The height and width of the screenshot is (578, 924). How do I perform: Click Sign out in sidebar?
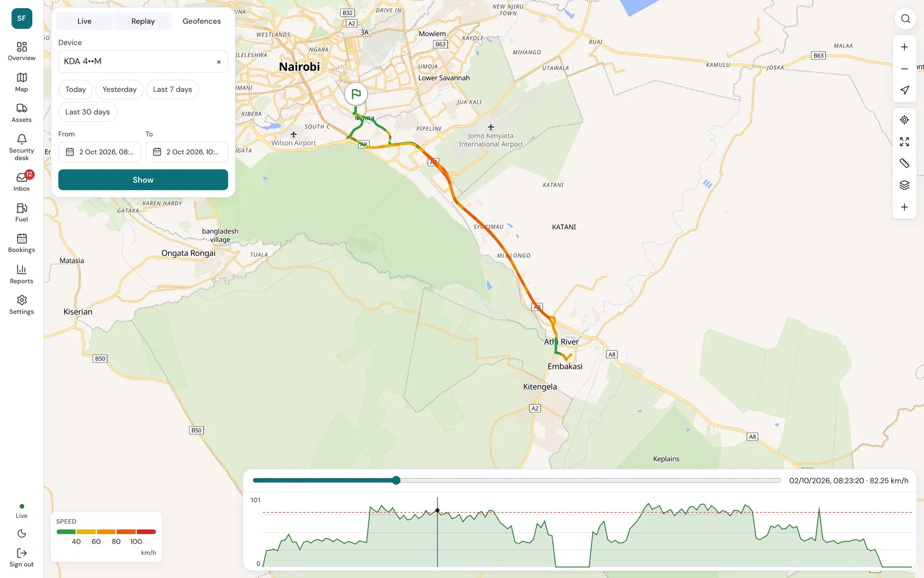(21, 558)
